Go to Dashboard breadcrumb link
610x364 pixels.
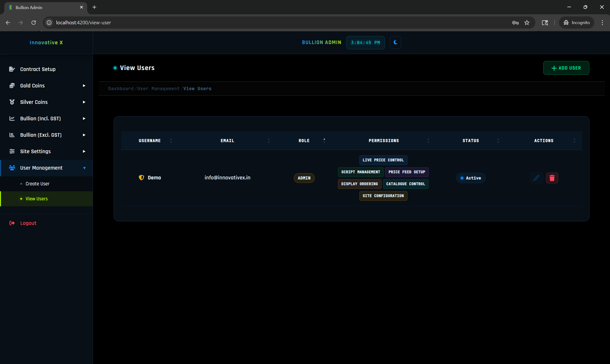pos(121,89)
